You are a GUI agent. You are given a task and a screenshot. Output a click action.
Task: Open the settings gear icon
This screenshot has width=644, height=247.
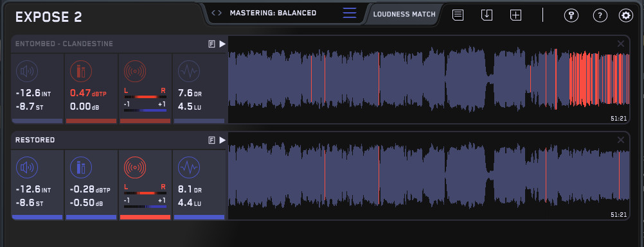626,15
